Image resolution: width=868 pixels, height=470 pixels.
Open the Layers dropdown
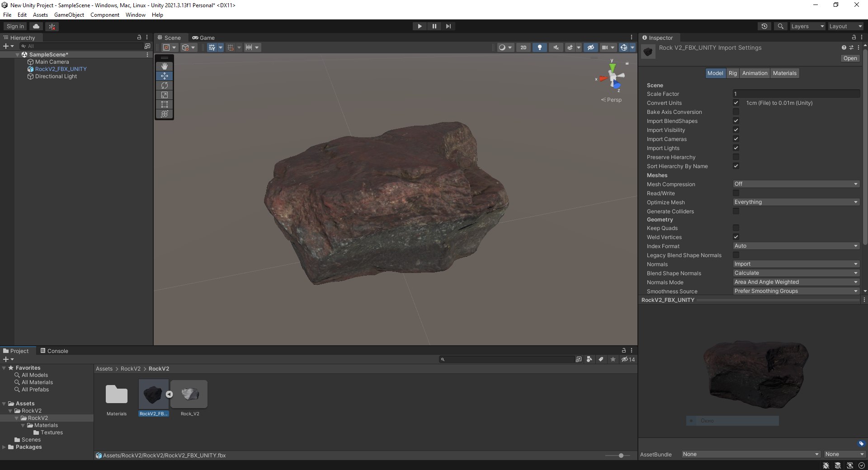pyautogui.click(x=807, y=26)
